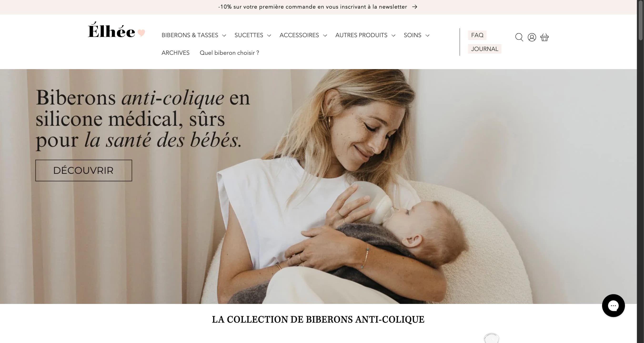
Task: Expand the Biberons & Tasses menu
Action: [194, 35]
